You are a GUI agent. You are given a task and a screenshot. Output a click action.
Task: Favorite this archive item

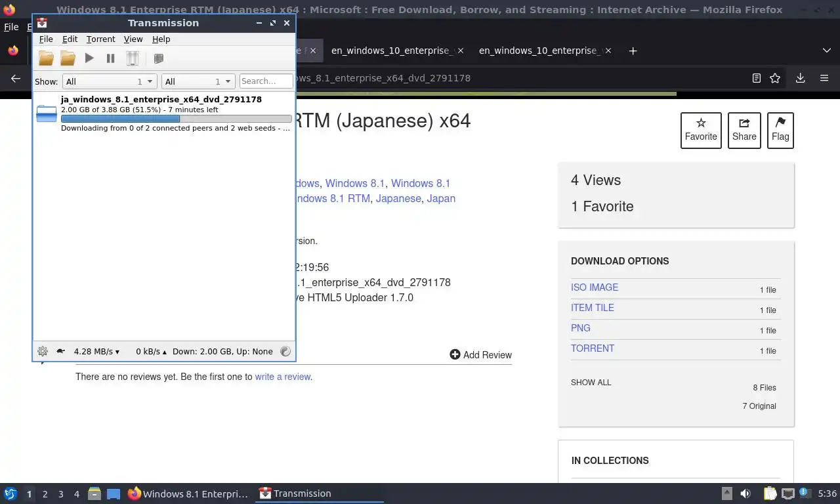click(x=701, y=130)
